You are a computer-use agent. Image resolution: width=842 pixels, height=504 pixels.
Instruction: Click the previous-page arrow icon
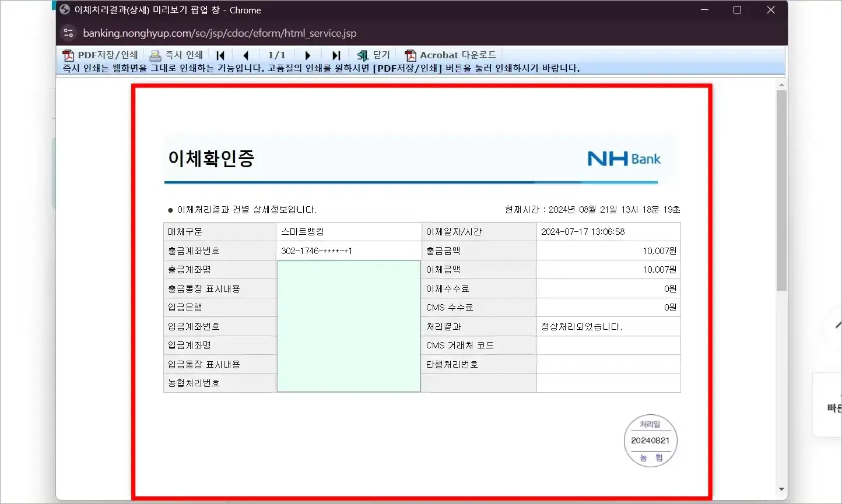pyautogui.click(x=245, y=55)
